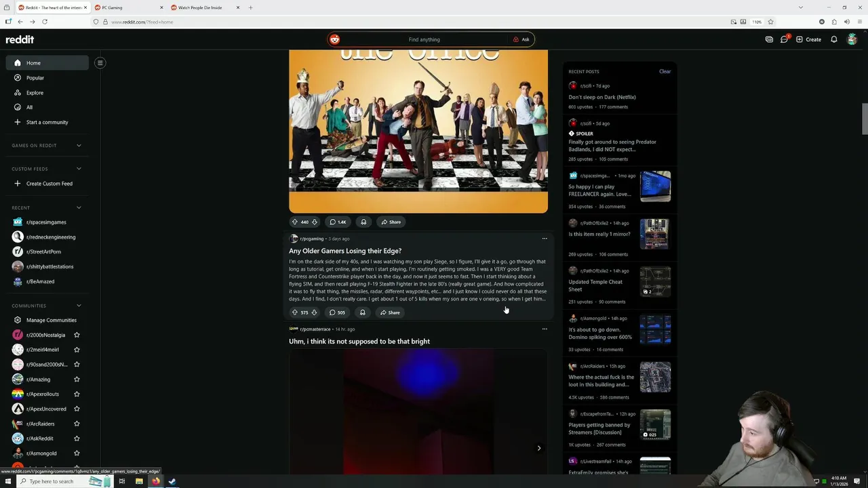868x488 pixels.
Task: Select Explore in the sidebar
Action: point(47,93)
